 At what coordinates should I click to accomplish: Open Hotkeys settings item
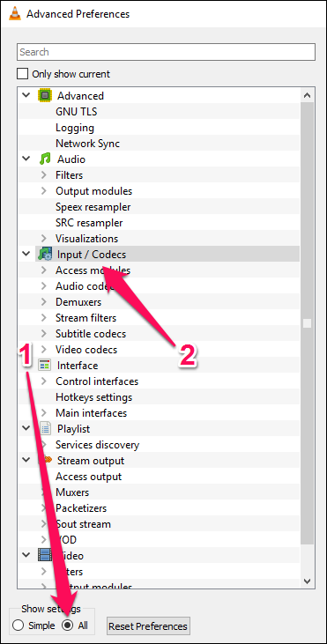pyautogui.click(x=93, y=397)
